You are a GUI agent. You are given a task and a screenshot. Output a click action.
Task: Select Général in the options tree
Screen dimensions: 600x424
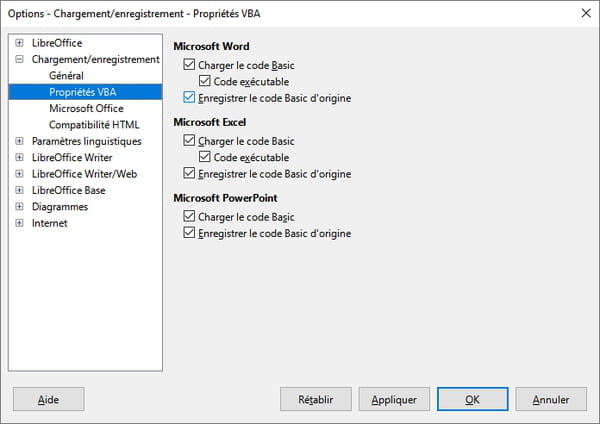(66, 76)
